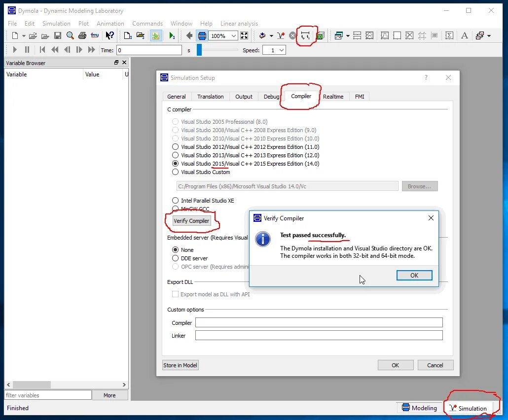Click the Compiler custom options field

pos(319,322)
